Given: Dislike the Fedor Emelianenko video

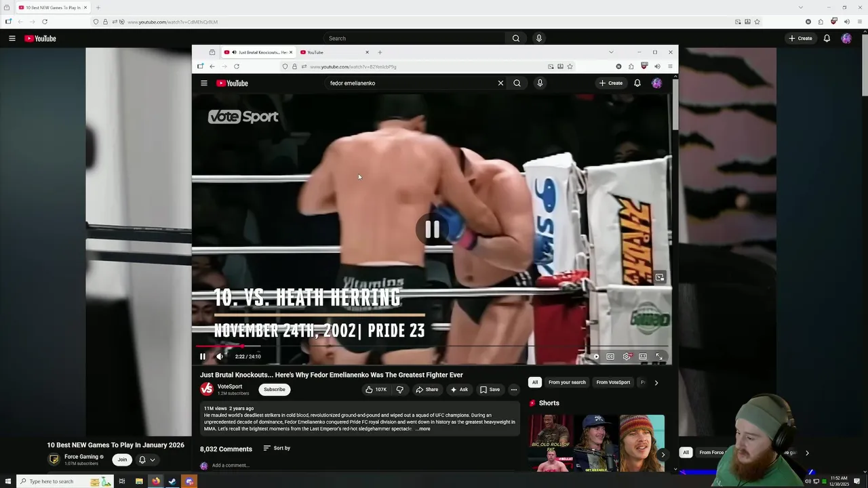Looking at the screenshot, I should (x=399, y=390).
